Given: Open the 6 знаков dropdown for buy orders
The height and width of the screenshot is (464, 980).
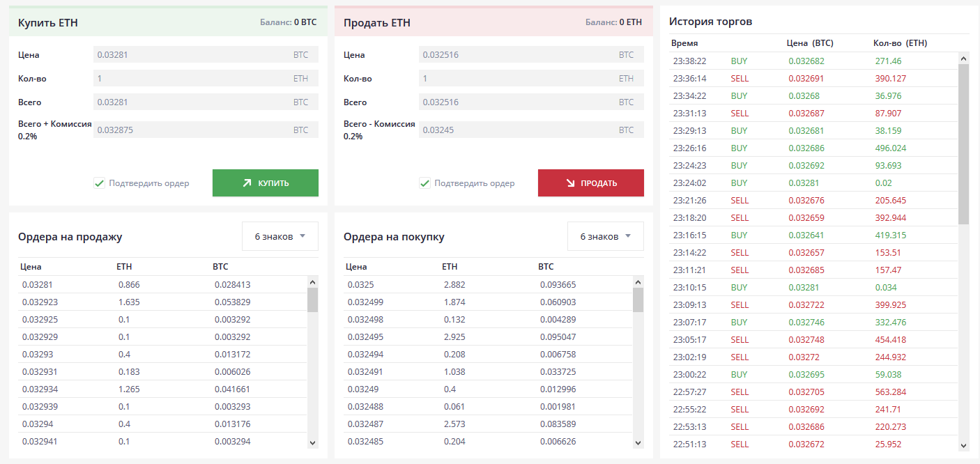Looking at the screenshot, I should point(605,236).
